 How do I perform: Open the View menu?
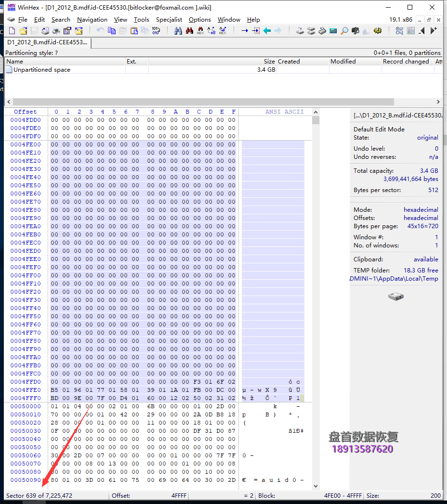tap(120, 20)
